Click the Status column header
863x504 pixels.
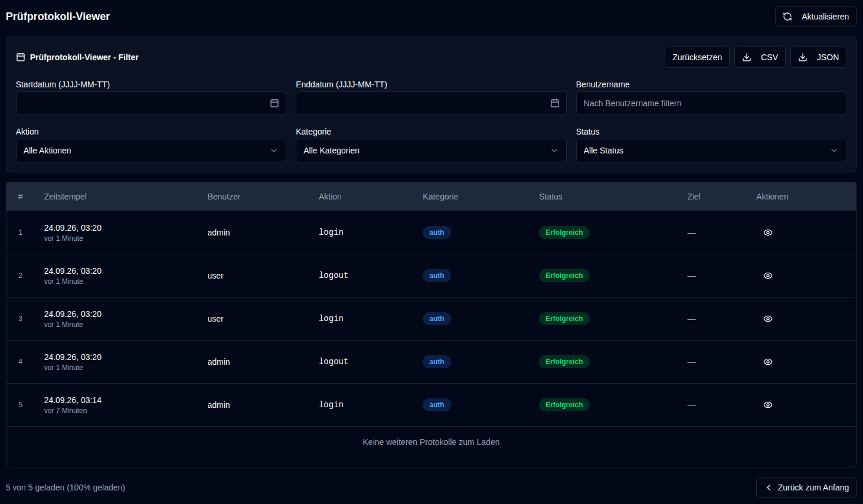pos(551,197)
